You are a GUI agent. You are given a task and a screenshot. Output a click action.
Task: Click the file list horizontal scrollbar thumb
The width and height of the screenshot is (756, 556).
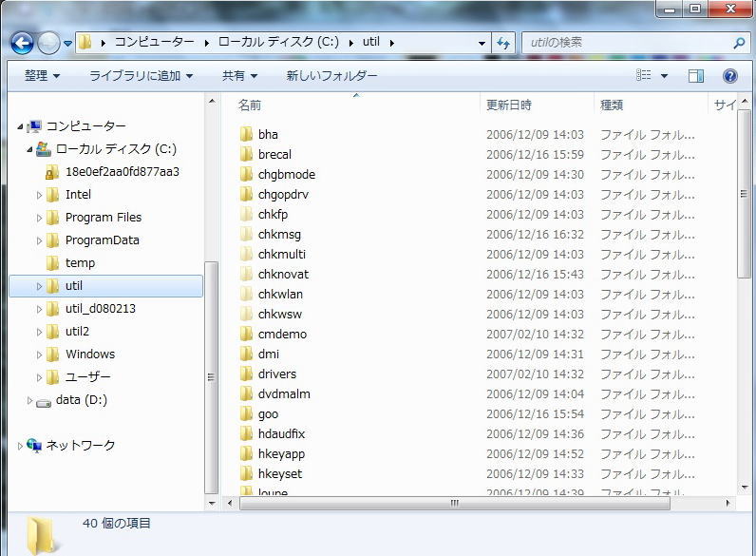(455, 503)
